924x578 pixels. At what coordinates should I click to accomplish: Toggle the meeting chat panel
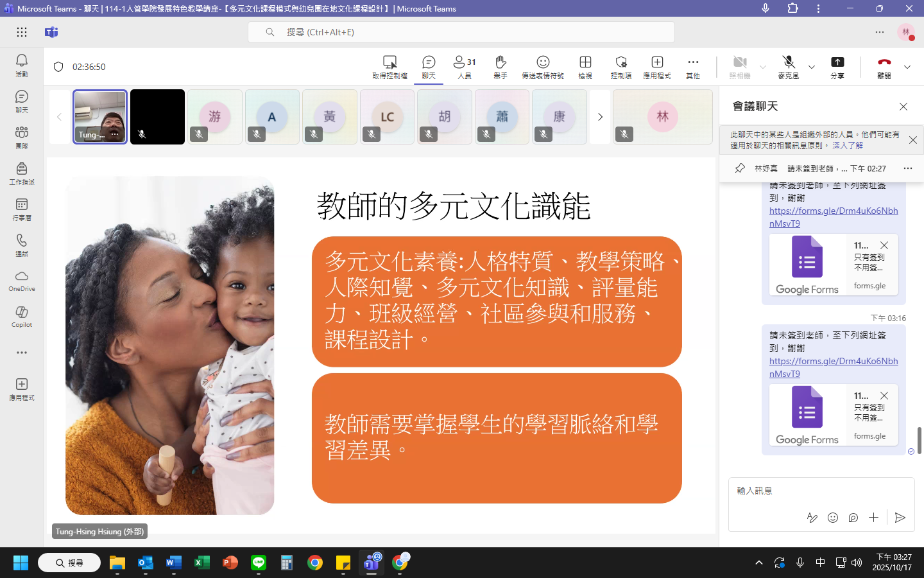[x=429, y=66]
